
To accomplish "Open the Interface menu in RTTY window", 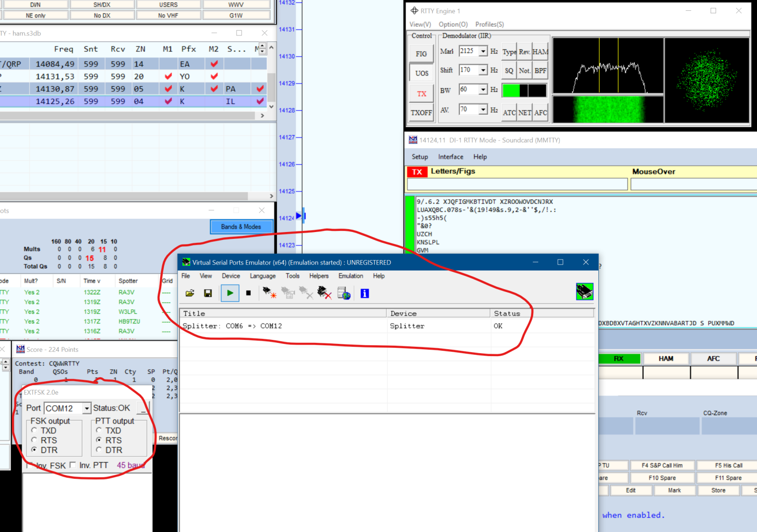I will click(x=450, y=157).
